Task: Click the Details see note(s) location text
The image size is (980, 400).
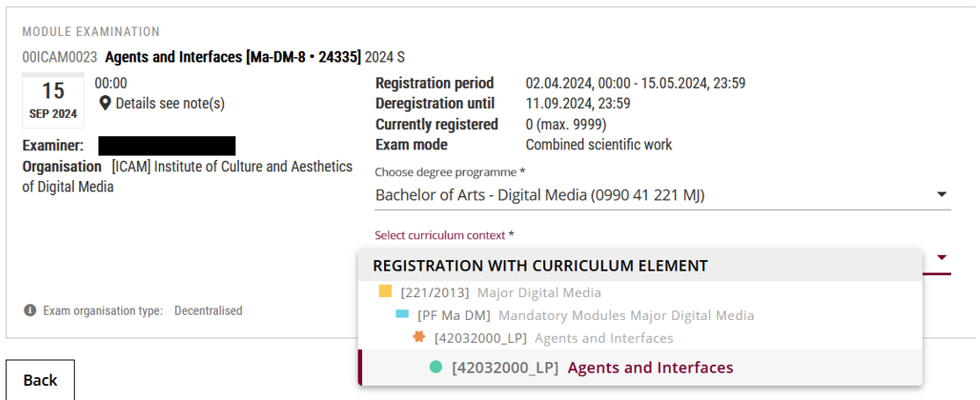Action: 170,104
